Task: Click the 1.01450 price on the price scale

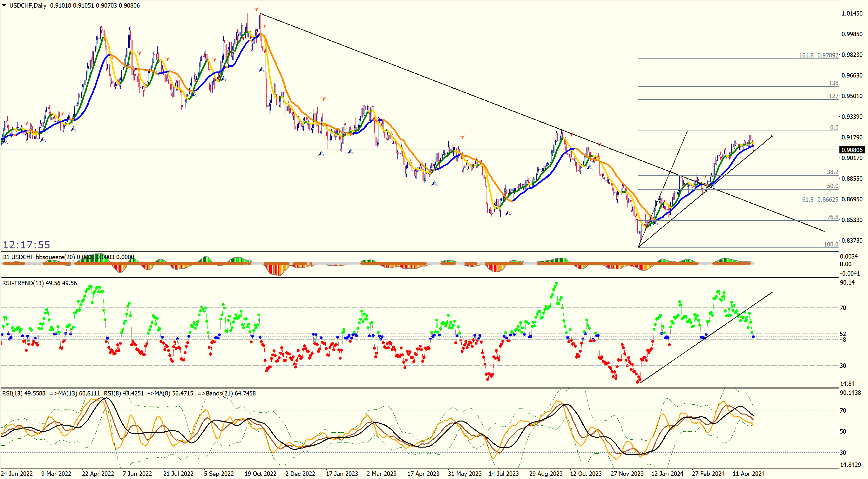Action: [x=852, y=13]
